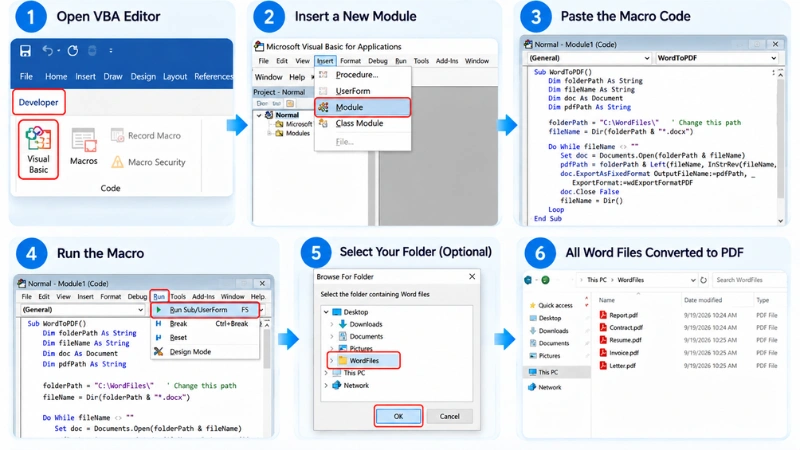Open the Home tab in Word ribbon
This screenshot has height=450, width=800.
56,77
